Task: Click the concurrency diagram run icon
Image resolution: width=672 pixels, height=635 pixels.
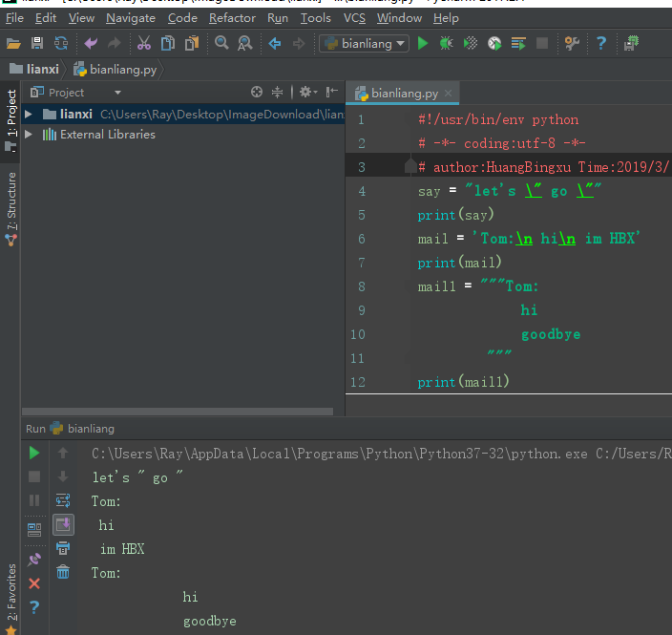Action: point(518,43)
